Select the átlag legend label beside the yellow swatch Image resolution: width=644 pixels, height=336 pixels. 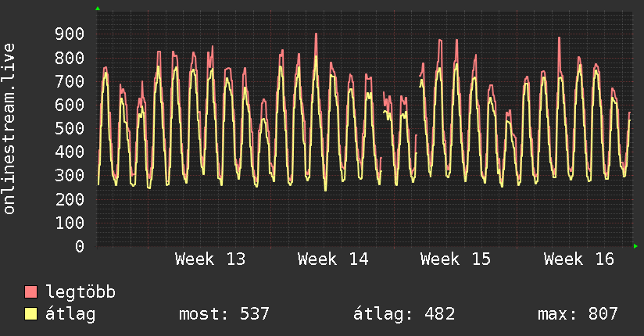(70, 314)
